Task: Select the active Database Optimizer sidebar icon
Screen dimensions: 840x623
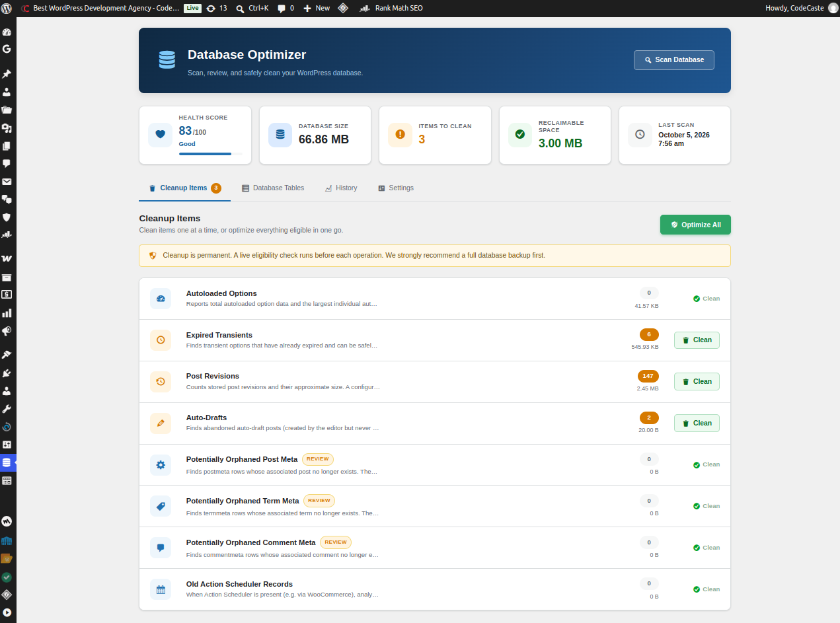Action: pos(7,462)
